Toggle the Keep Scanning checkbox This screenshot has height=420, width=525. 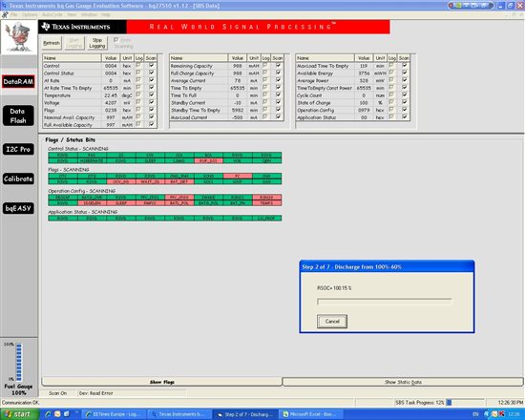pyautogui.click(x=116, y=40)
